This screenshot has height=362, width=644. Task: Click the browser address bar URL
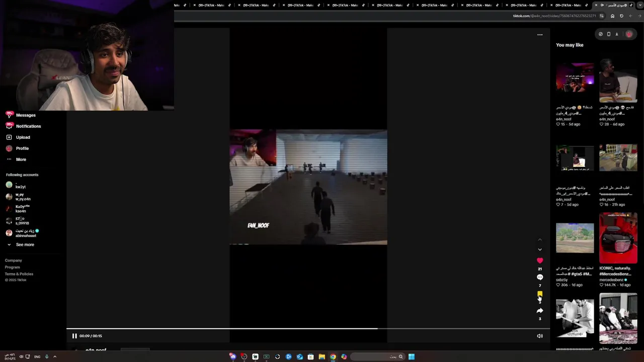[x=554, y=16]
